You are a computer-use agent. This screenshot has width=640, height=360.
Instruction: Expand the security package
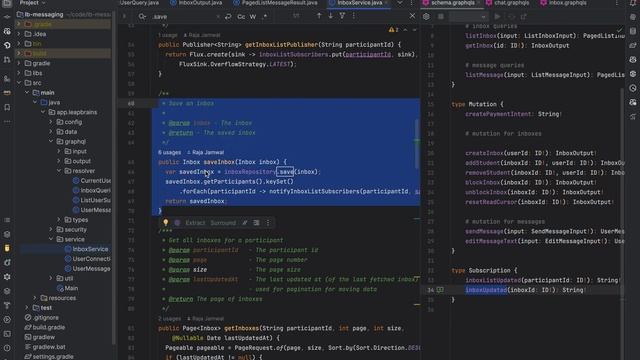click(51, 229)
